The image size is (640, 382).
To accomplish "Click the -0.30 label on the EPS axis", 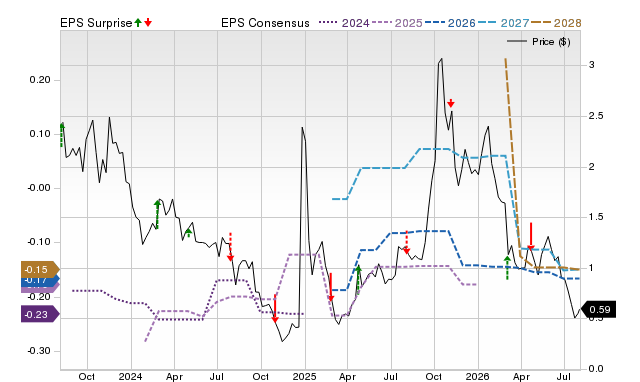I will 39,351.
